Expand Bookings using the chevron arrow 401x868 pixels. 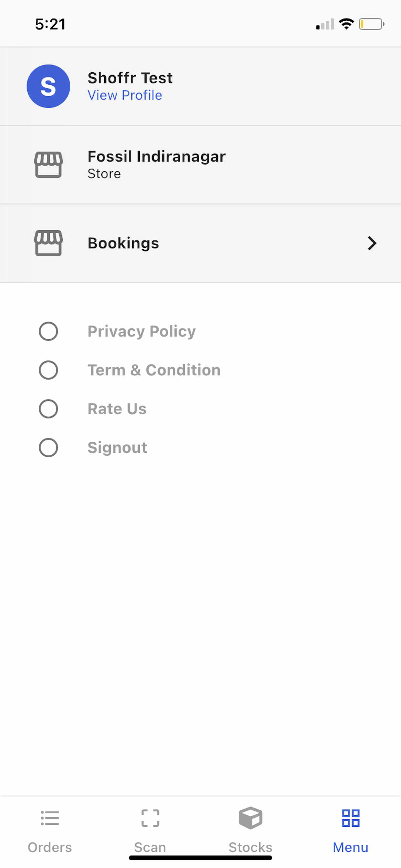point(372,243)
